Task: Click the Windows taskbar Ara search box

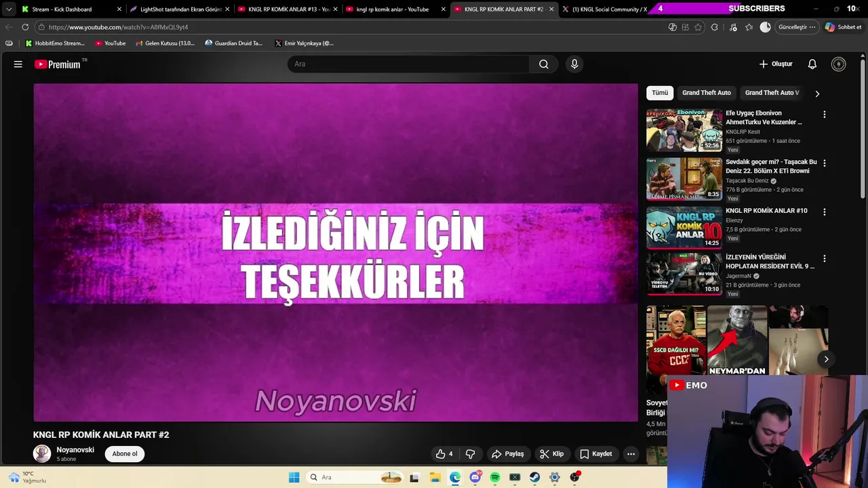Action: tap(355, 477)
